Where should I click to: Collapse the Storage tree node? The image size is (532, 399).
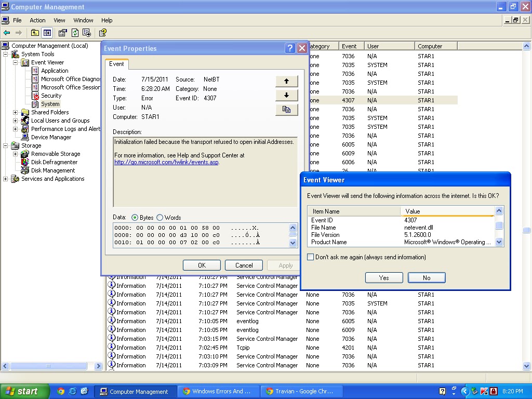6,145
